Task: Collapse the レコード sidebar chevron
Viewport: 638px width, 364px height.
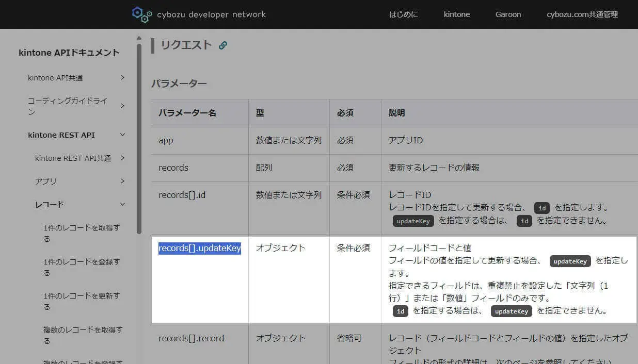Action: pyautogui.click(x=122, y=204)
